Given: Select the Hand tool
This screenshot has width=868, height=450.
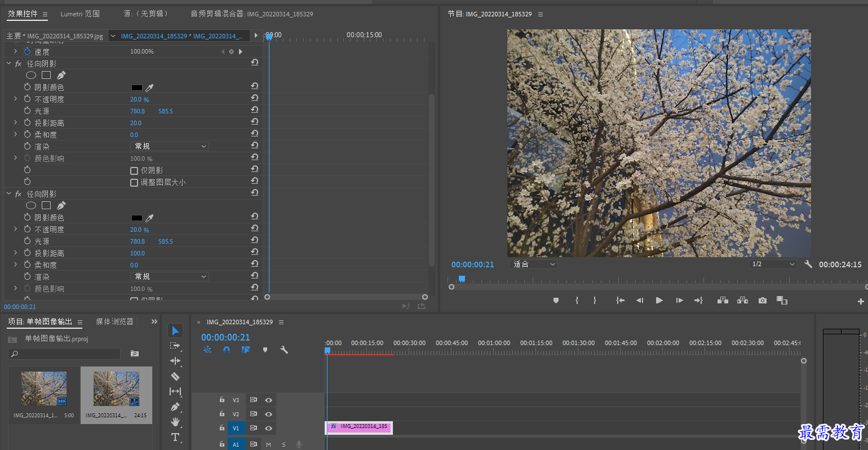Looking at the screenshot, I should click(175, 422).
